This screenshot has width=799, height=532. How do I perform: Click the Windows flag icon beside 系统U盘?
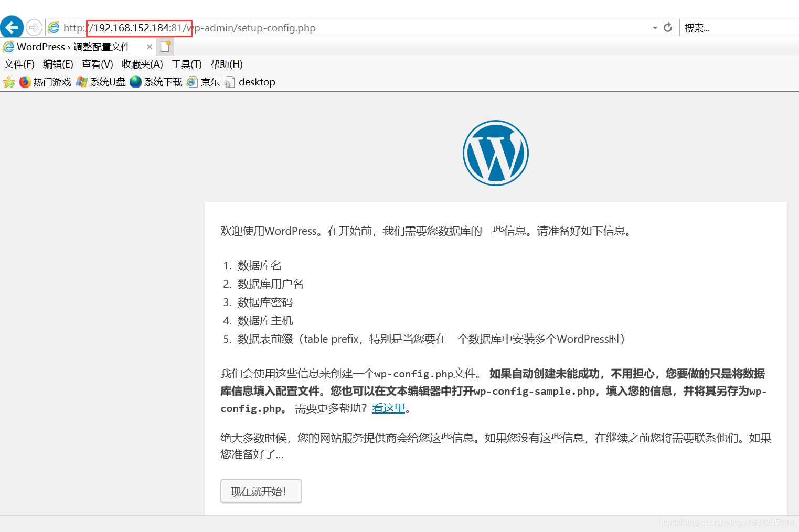click(x=82, y=82)
